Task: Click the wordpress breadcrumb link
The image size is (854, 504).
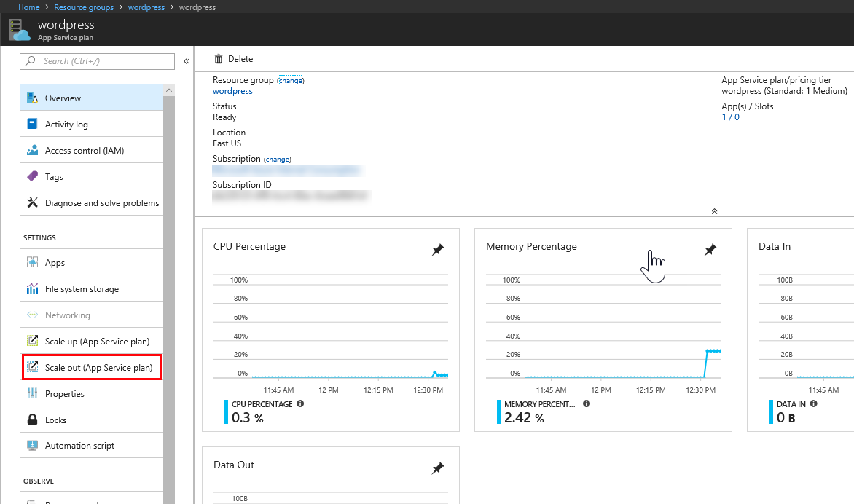Action: click(146, 7)
